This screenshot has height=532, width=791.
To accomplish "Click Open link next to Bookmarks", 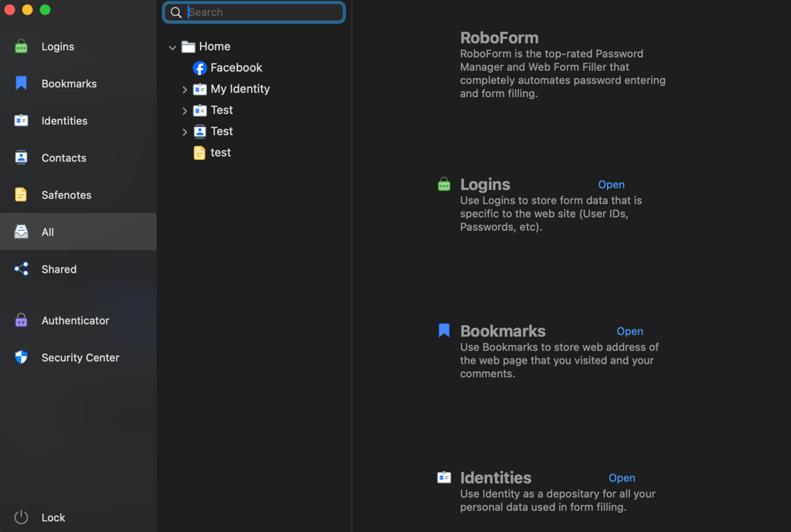I will pyautogui.click(x=630, y=331).
